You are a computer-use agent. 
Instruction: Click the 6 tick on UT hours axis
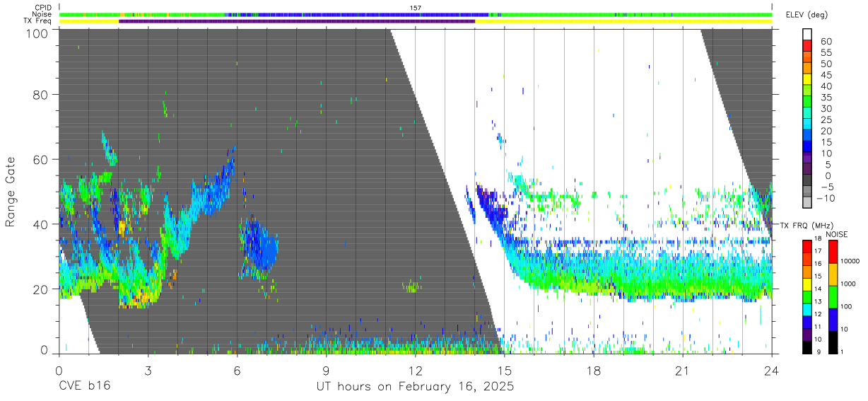click(x=237, y=371)
